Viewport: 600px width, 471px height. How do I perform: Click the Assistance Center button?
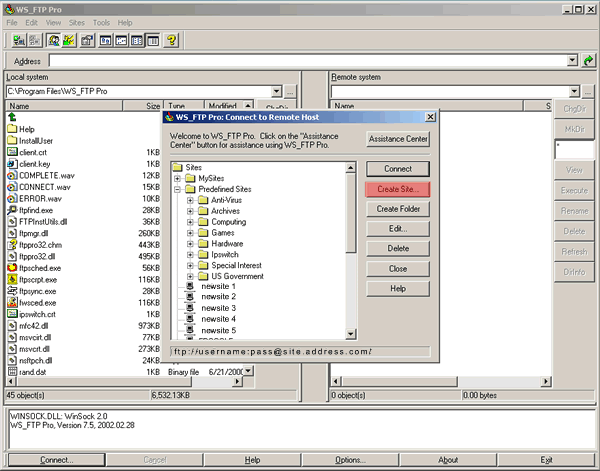(x=398, y=139)
